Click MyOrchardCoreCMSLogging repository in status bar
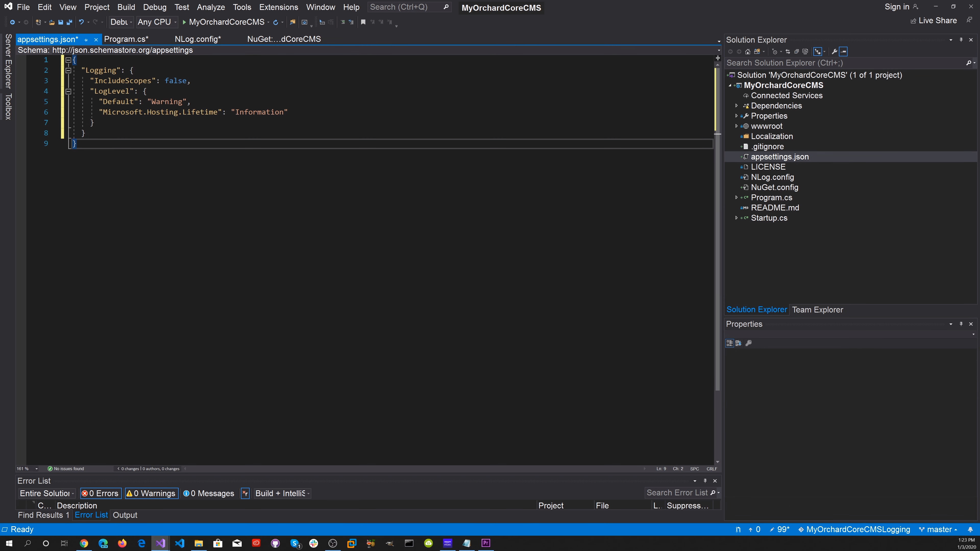The width and height of the screenshot is (980, 551). pyautogui.click(x=854, y=529)
